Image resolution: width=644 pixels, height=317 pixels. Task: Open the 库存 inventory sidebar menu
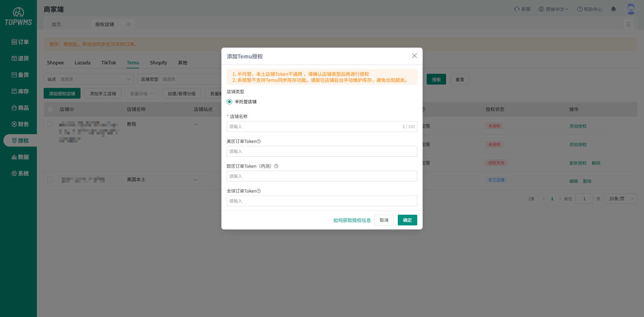20,91
